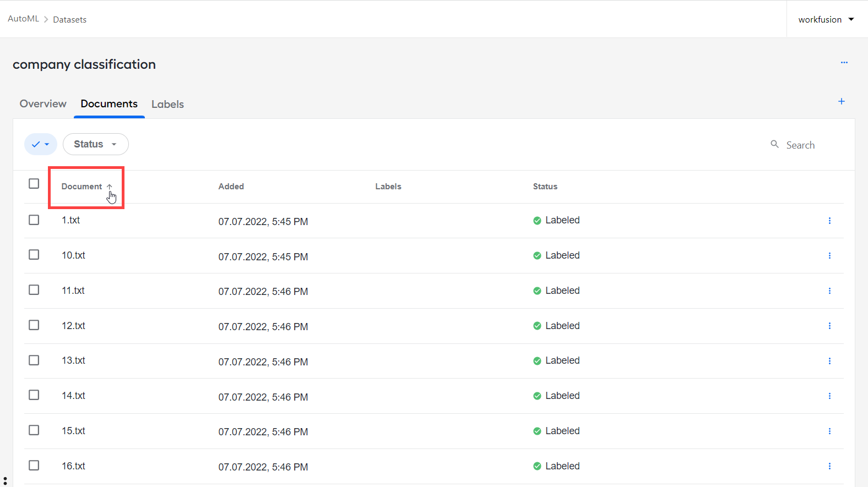
Task: Open the checkmark selection dropdown
Action: 41,144
